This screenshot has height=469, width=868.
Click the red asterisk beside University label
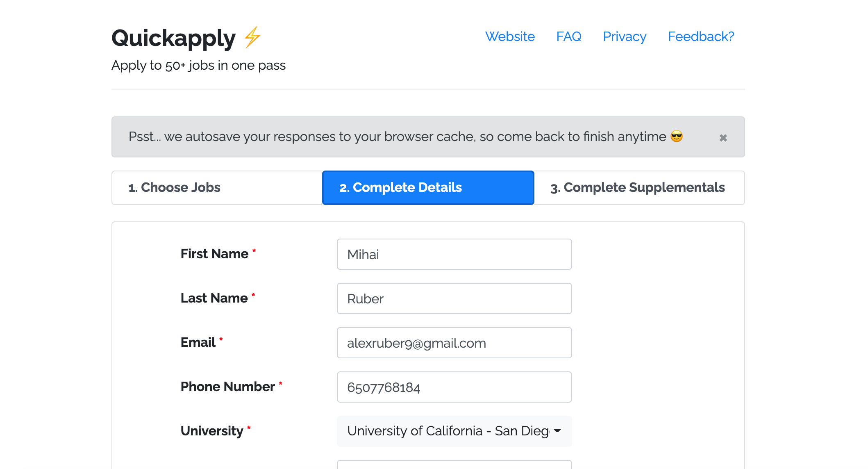pos(249,428)
